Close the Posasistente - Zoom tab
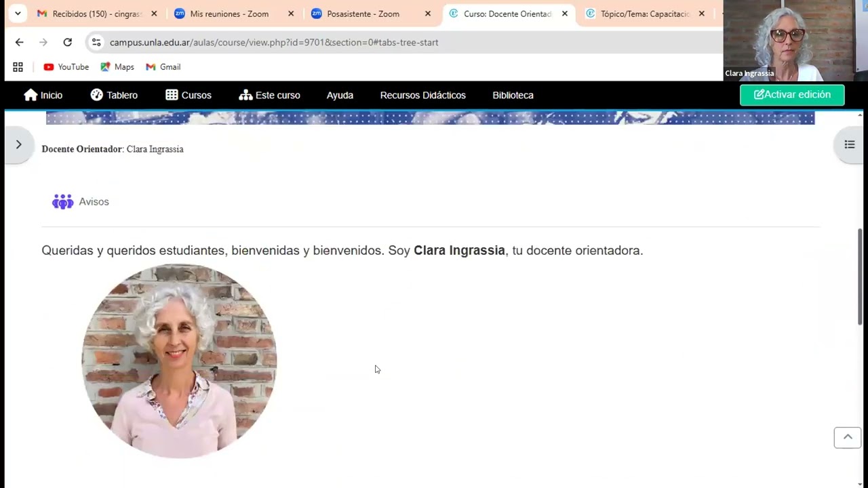868x488 pixels. point(428,14)
